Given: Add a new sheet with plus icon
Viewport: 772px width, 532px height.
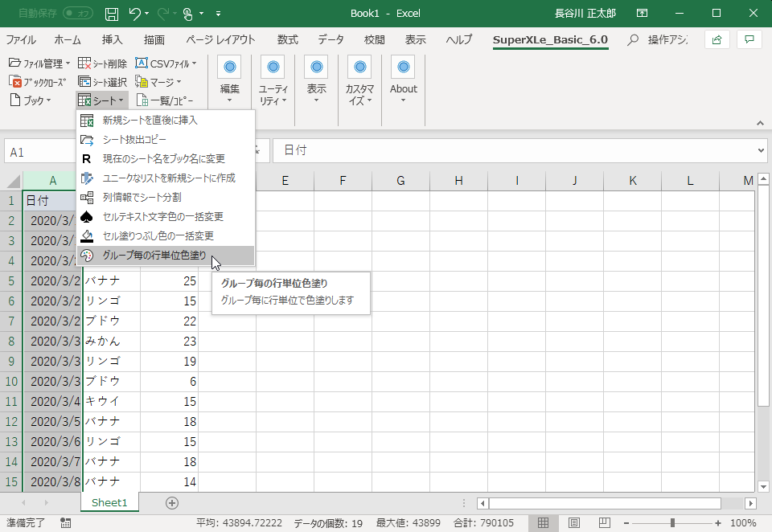Looking at the screenshot, I should pos(172,503).
